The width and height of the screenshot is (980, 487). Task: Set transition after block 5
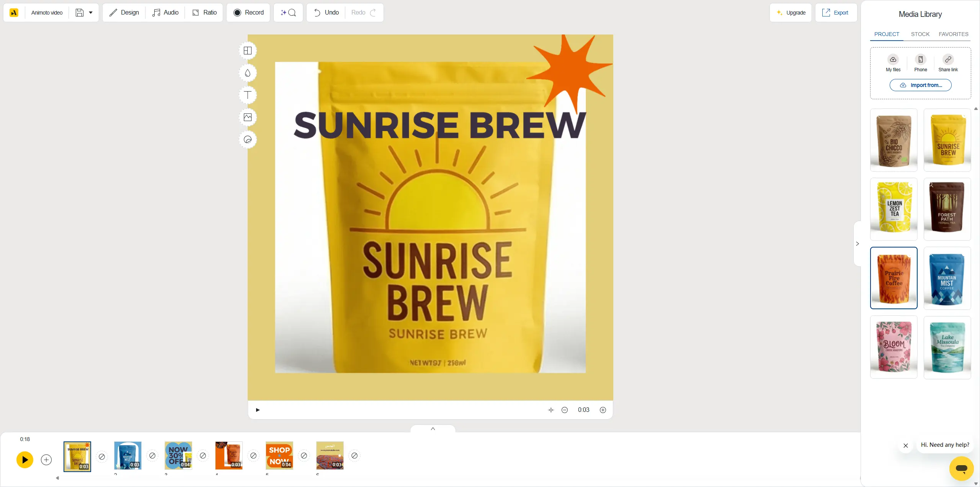304,456
